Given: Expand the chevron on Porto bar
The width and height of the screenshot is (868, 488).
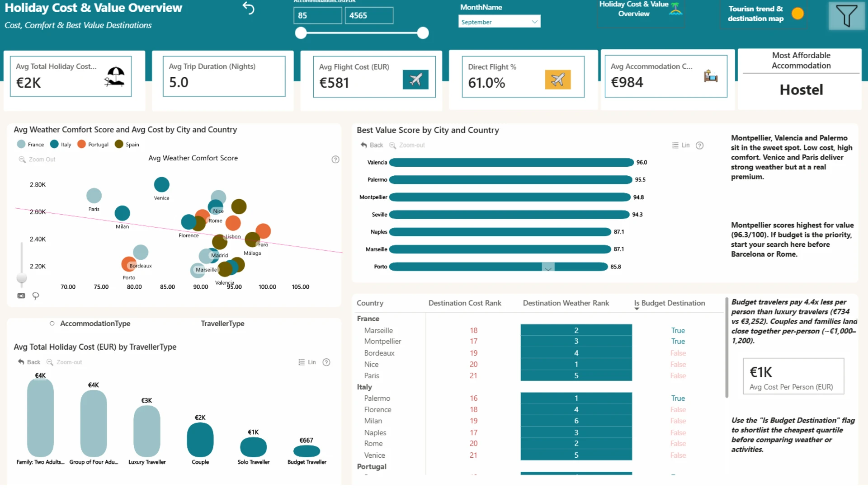Looking at the screenshot, I should click(x=548, y=267).
